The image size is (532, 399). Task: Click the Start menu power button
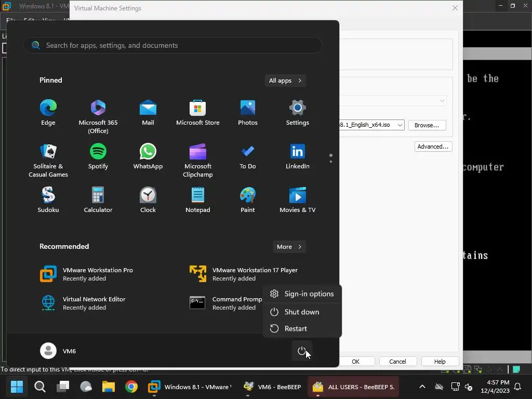[302, 351]
